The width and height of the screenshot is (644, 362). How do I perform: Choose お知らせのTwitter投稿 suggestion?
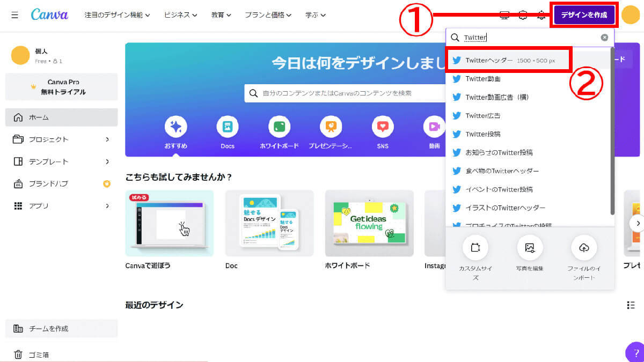529,152
